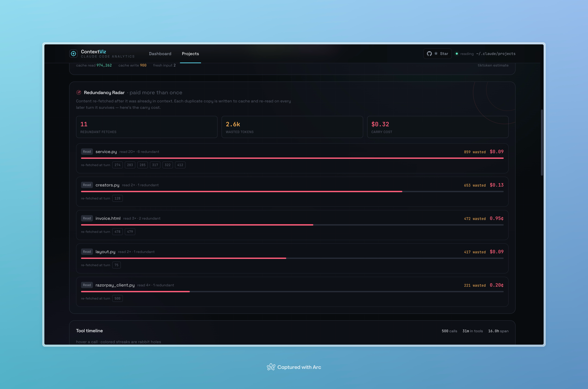Switch to the Projects tab
The image size is (588, 389).
coord(190,54)
